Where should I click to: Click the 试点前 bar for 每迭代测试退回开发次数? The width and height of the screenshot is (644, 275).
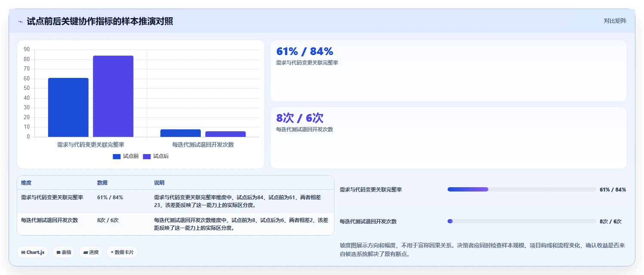181,133
